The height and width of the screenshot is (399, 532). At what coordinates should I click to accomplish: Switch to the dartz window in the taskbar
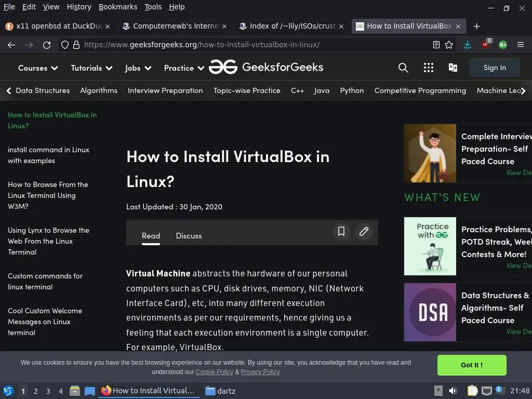220,391
